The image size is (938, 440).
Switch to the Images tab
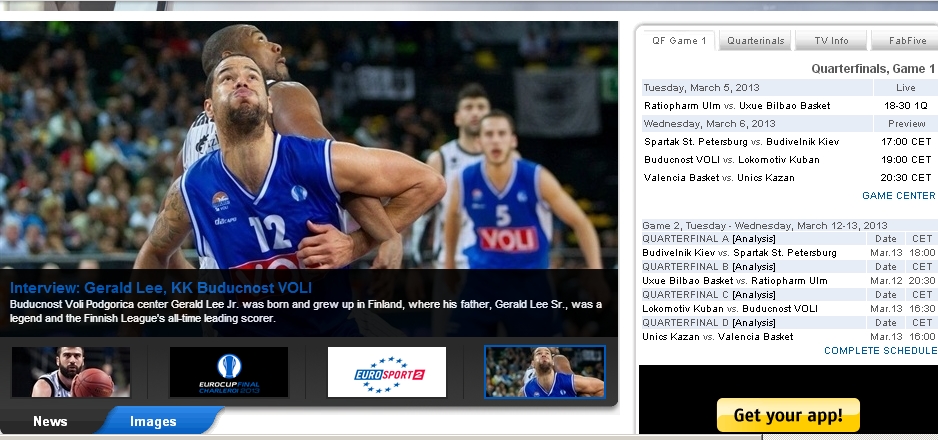coord(153,421)
